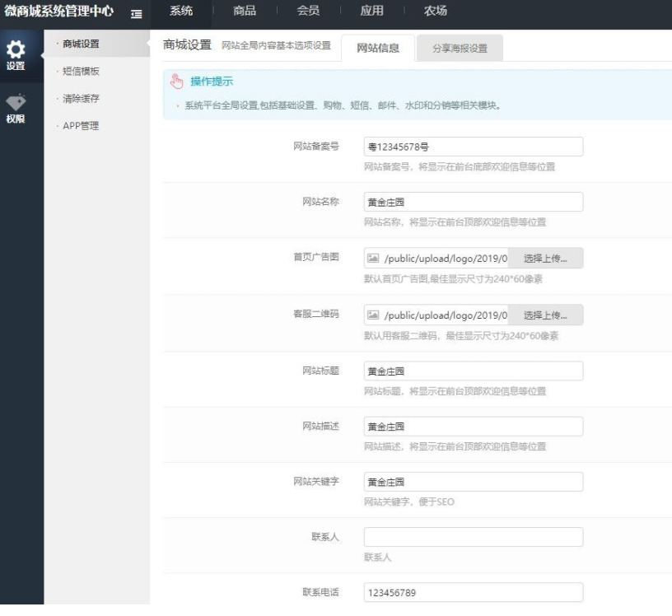Select 短信模板 in the sidebar
The height and width of the screenshot is (616, 672).
(81, 71)
